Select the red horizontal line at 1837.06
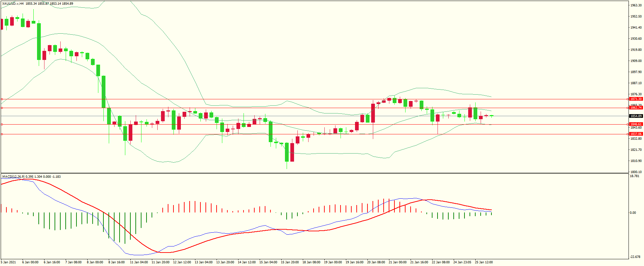The image size is (644, 266). click(315, 134)
